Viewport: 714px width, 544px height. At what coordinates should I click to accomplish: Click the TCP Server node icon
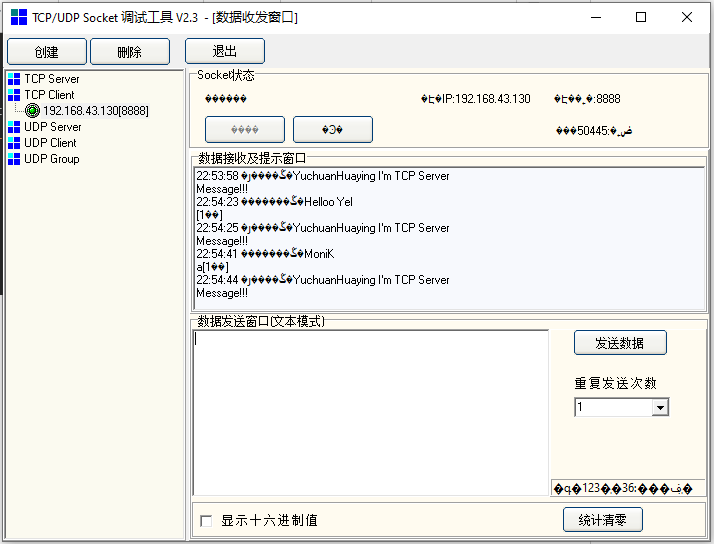coord(14,79)
